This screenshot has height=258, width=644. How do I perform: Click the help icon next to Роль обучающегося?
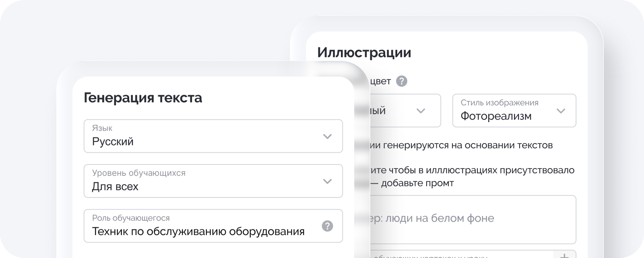pos(327,226)
